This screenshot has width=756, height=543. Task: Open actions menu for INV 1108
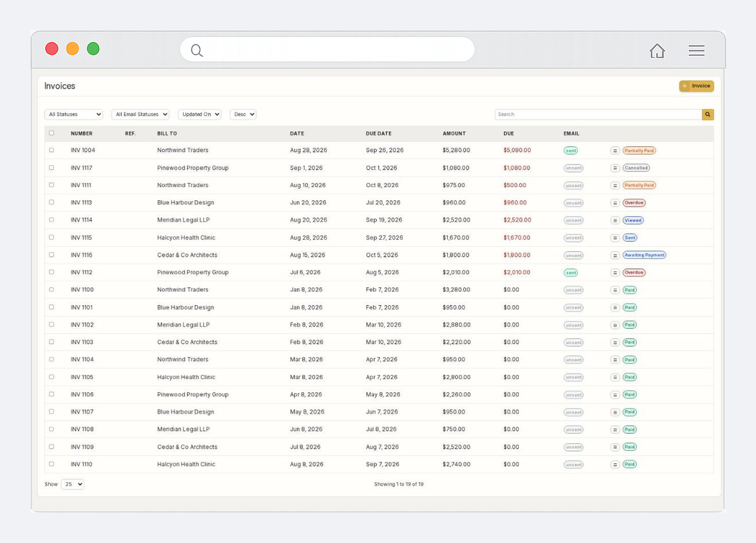click(x=615, y=429)
